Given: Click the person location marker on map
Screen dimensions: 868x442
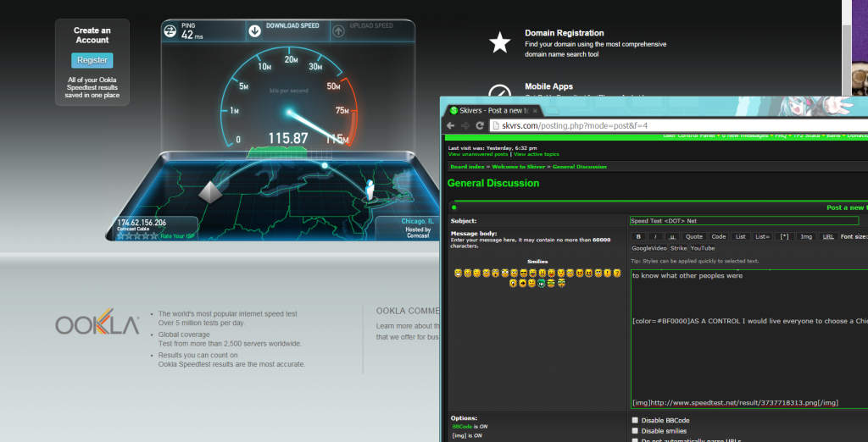Looking at the screenshot, I should click(x=370, y=189).
